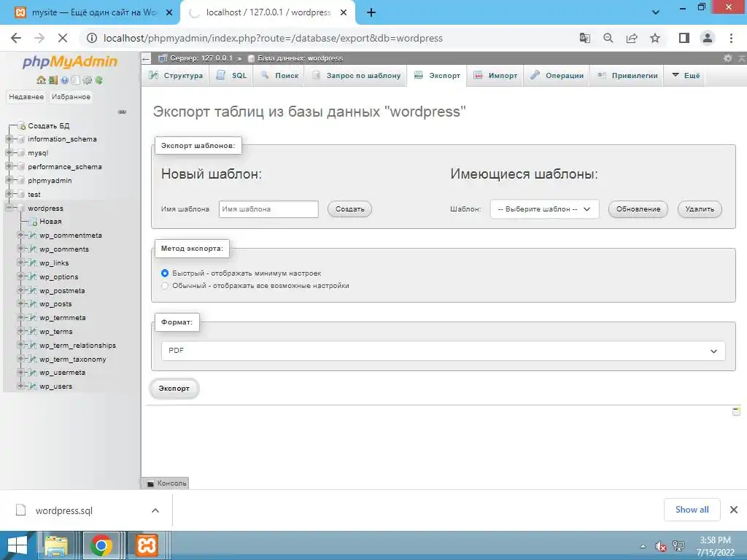Click the wp_users table icon

point(33,386)
